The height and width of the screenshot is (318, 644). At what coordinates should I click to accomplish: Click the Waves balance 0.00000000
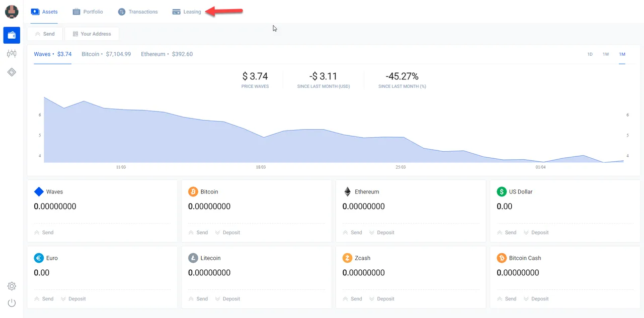point(55,206)
